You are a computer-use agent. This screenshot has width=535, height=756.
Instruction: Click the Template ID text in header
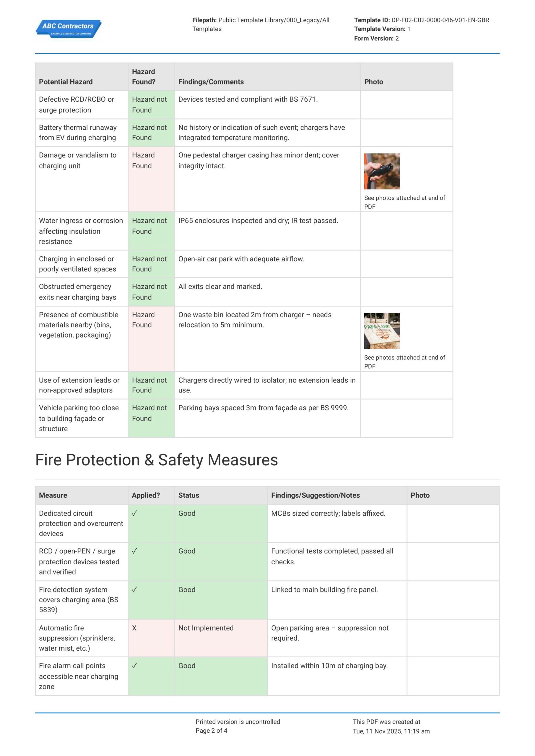421,20
